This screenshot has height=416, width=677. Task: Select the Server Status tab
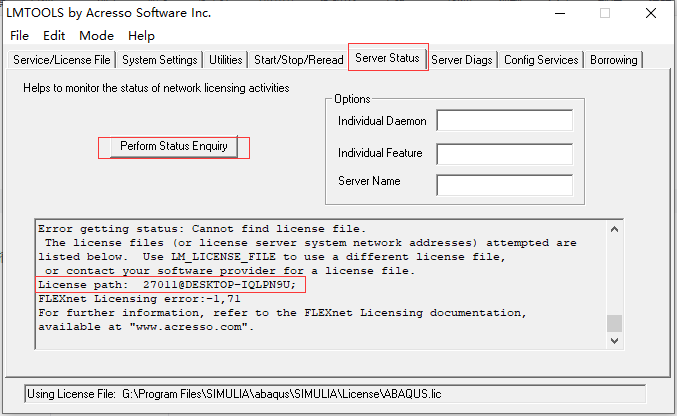pos(387,58)
